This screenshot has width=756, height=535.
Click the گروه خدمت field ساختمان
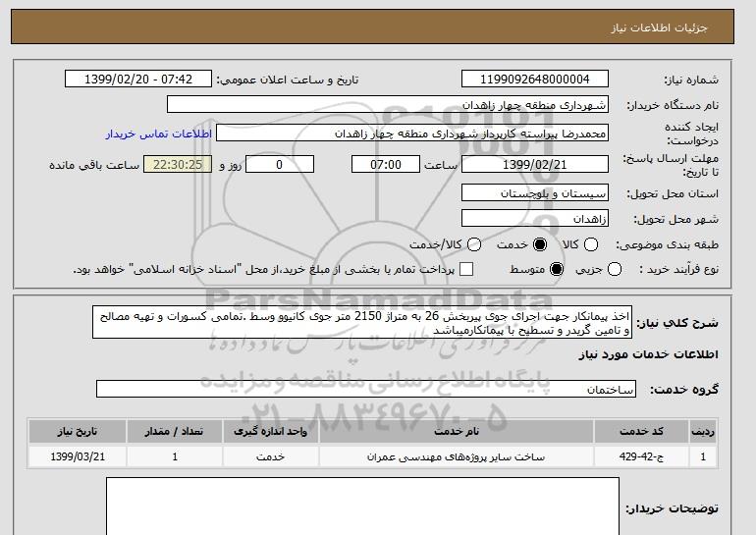click(x=366, y=389)
